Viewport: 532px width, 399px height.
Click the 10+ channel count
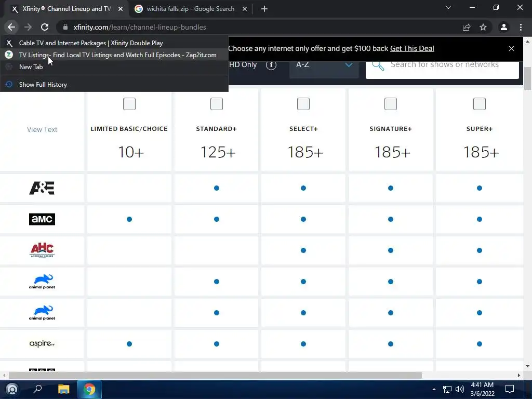131,152
